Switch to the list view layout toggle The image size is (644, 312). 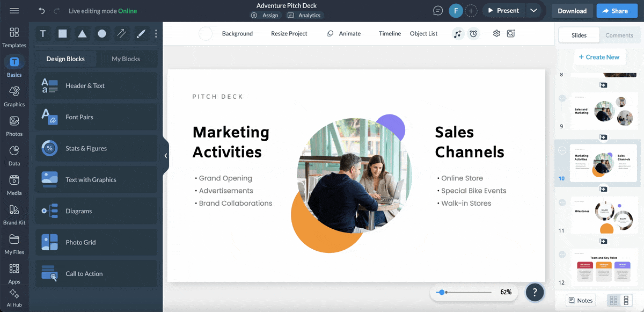pyautogui.click(x=626, y=301)
